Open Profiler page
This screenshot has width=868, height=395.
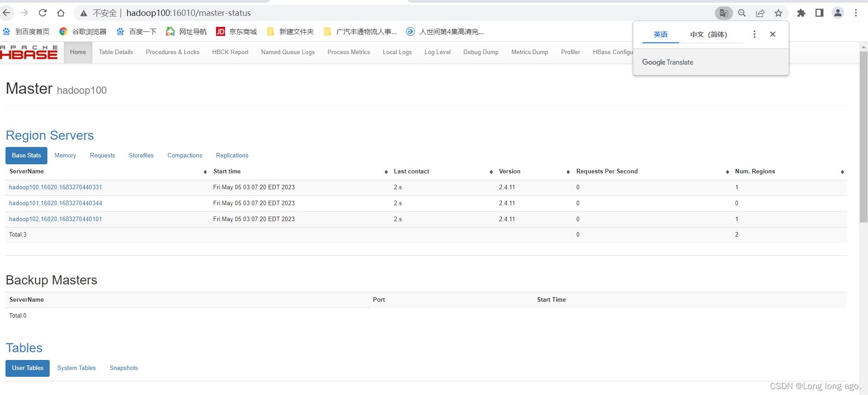click(570, 52)
